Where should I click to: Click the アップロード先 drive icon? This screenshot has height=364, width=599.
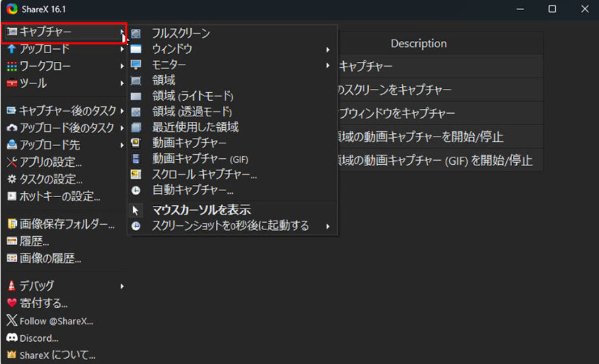coord(12,145)
